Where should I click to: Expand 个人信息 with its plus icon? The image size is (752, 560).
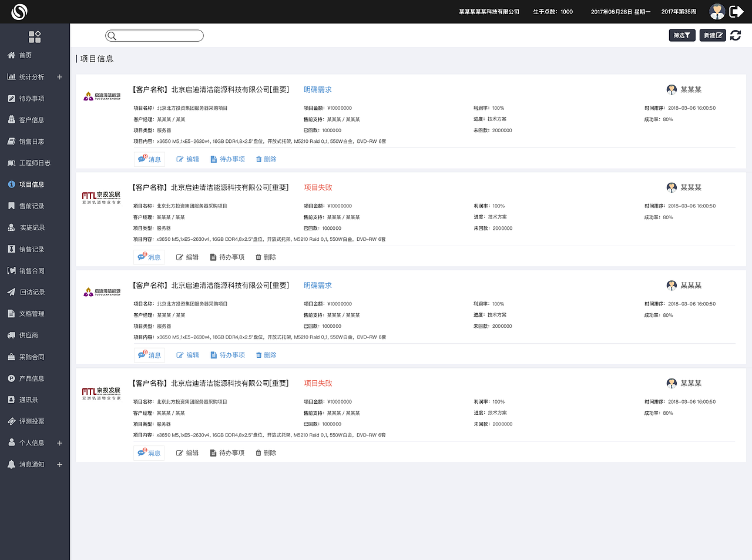point(59,443)
